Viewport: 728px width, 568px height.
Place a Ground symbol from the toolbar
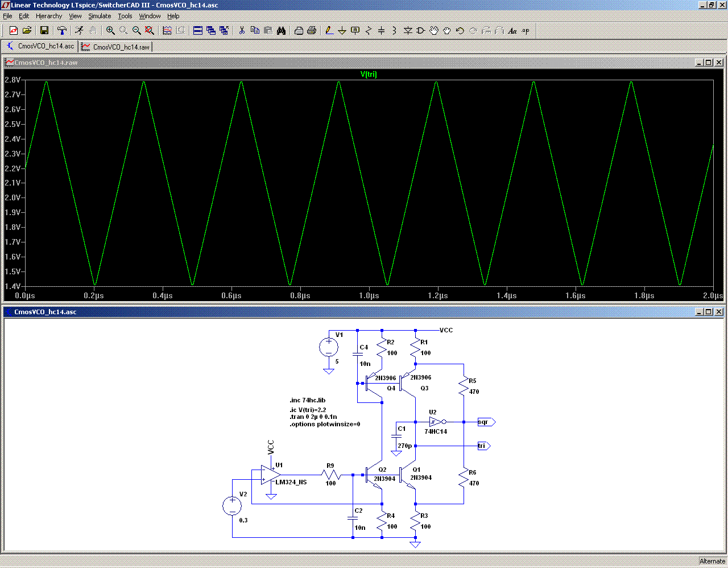tap(342, 31)
